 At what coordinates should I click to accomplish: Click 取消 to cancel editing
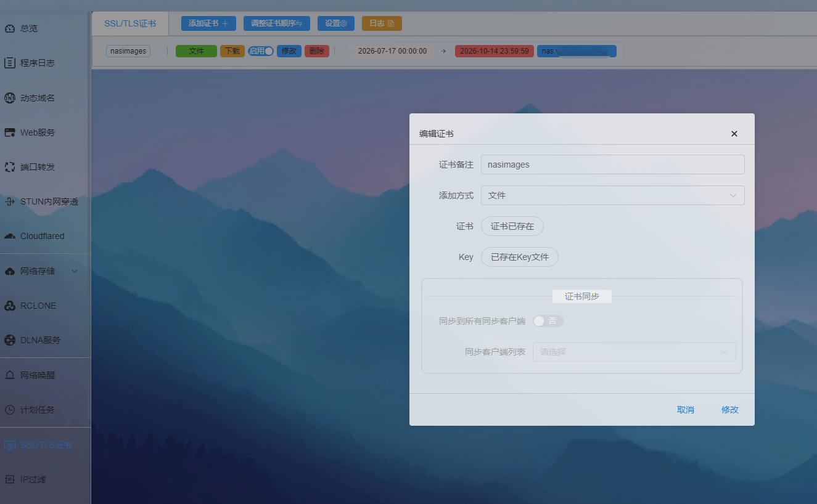pos(686,410)
